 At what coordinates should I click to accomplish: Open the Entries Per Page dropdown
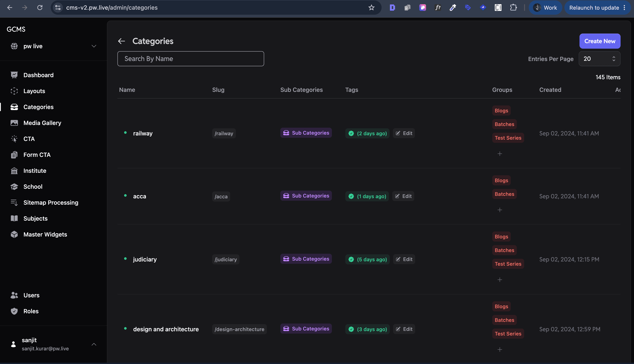[x=599, y=59]
